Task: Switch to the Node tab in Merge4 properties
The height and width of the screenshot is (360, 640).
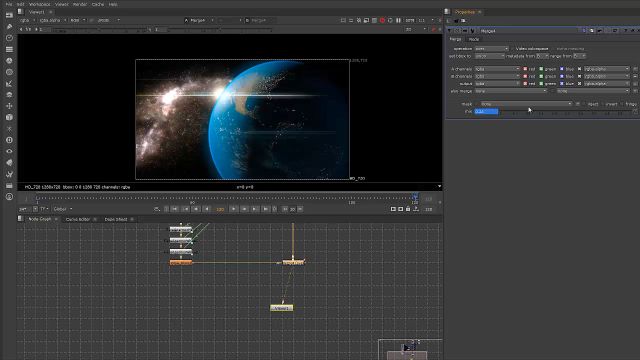Action: point(473,39)
